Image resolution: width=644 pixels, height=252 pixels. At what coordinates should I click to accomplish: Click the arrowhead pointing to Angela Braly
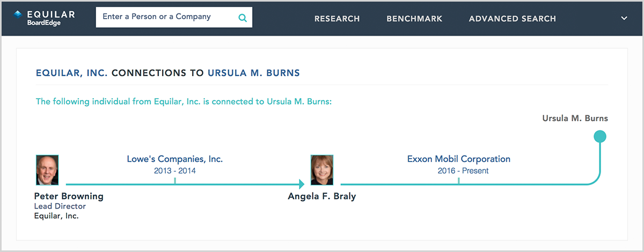click(302, 184)
